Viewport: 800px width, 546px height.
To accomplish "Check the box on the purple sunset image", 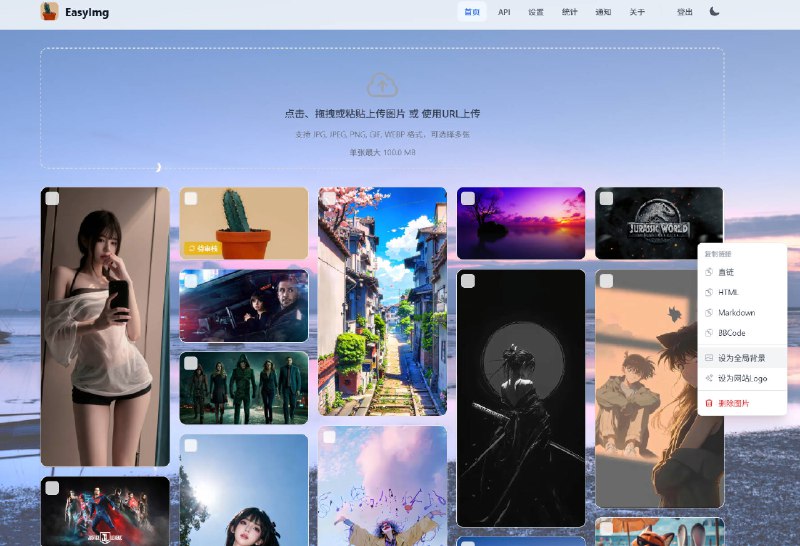I will [x=468, y=199].
